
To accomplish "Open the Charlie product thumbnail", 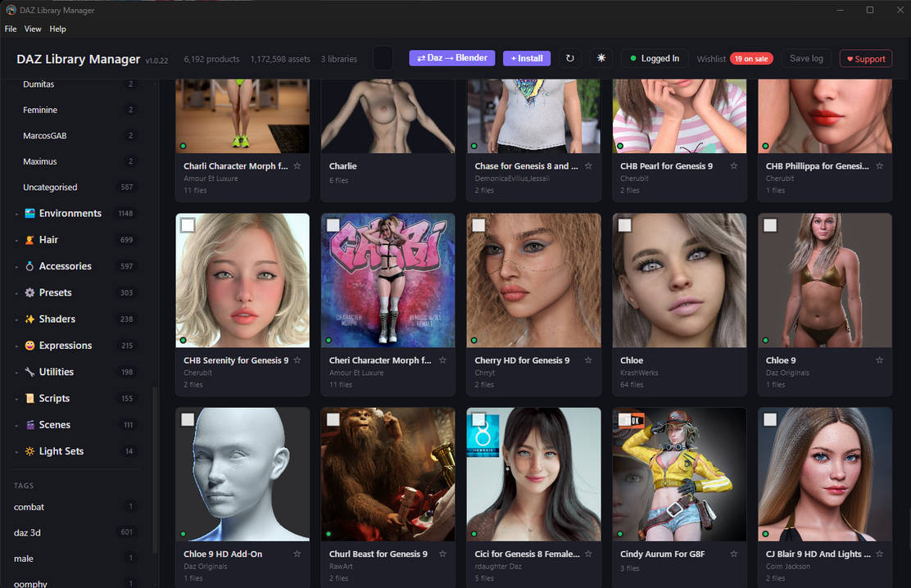I will coord(388,116).
